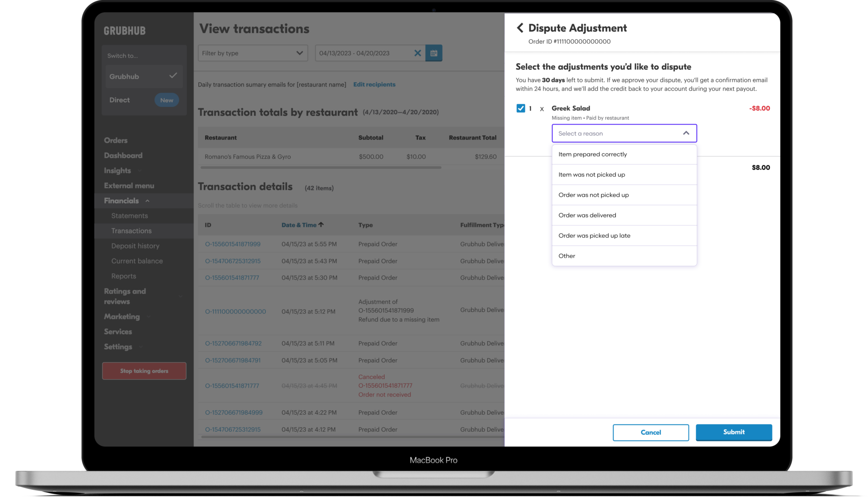Uncheck the Greek Salad dispute checkbox

click(520, 108)
